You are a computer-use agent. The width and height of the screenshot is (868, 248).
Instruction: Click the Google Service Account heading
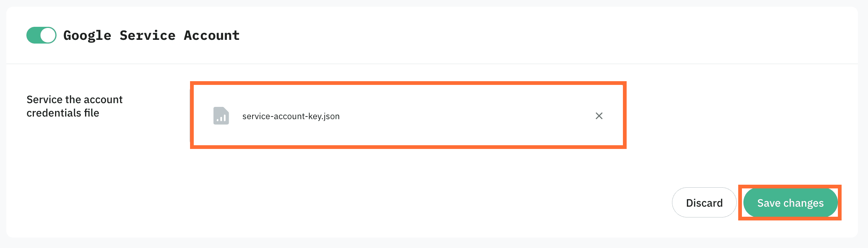(x=151, y=35)
